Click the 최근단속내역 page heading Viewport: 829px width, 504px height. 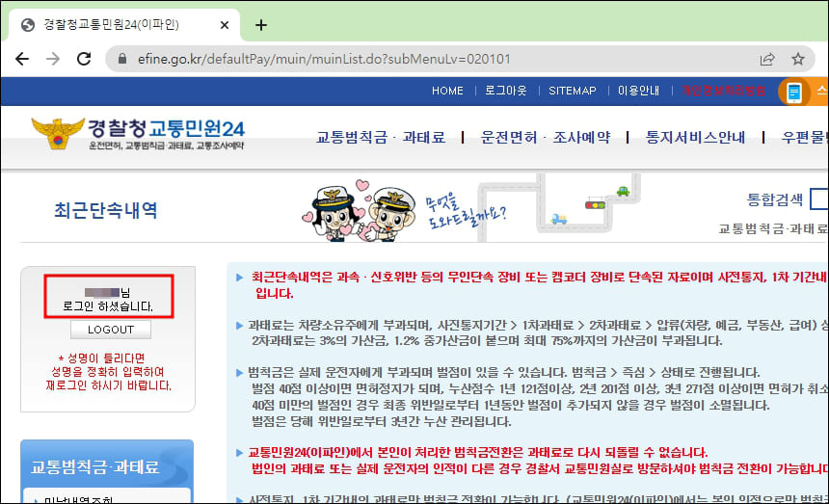[106, 210]
